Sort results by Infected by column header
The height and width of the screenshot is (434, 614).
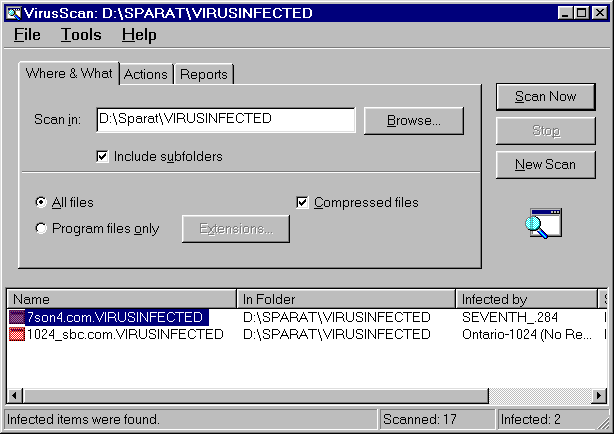(x=526, y=299)
